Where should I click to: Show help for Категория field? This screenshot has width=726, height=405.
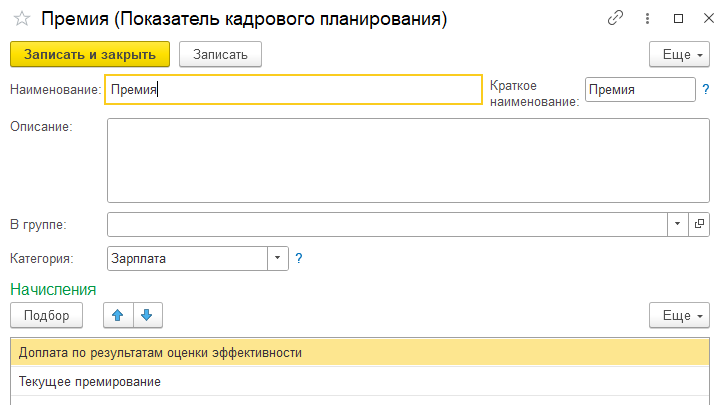pos(299,258)
